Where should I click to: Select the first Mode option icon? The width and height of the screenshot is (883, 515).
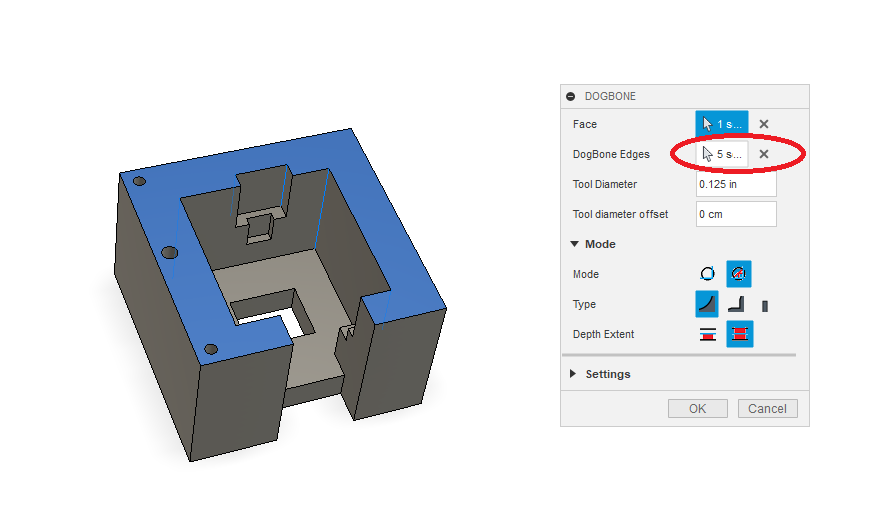[x=707, y=274]
